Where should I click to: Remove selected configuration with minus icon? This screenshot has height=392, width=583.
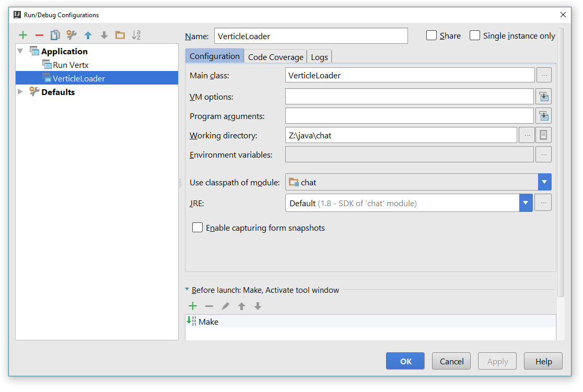(x=39, y=35)
